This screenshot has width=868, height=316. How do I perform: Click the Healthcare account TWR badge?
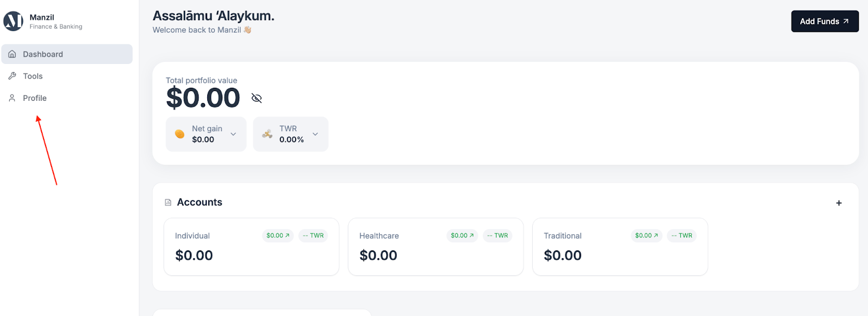tap(497, 235)
